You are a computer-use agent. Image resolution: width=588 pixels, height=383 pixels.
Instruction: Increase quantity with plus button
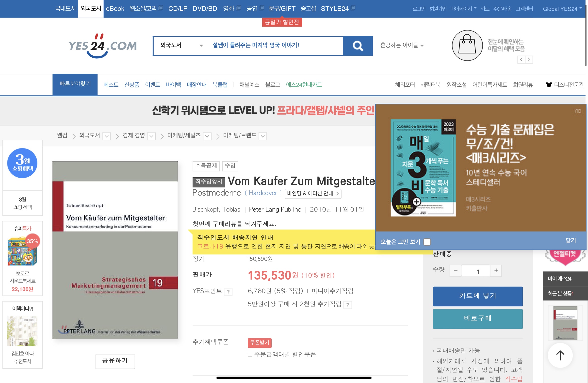[x=496, y=270]
